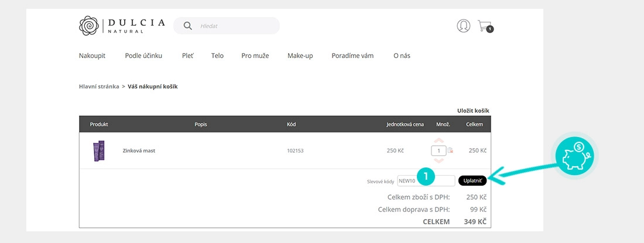Click the Dulcia Natural rose logo
Screen dimensions: 644x243
point(89,25)
